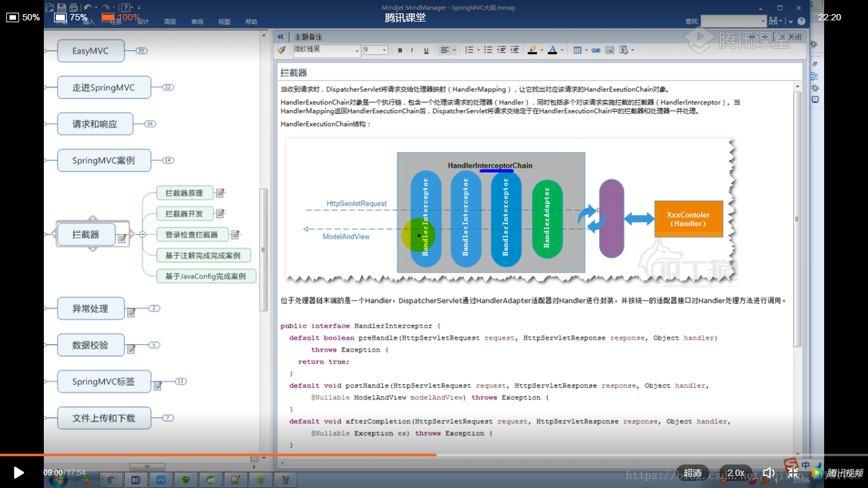Click the Chrome icon in taskbar

point(111,480)
